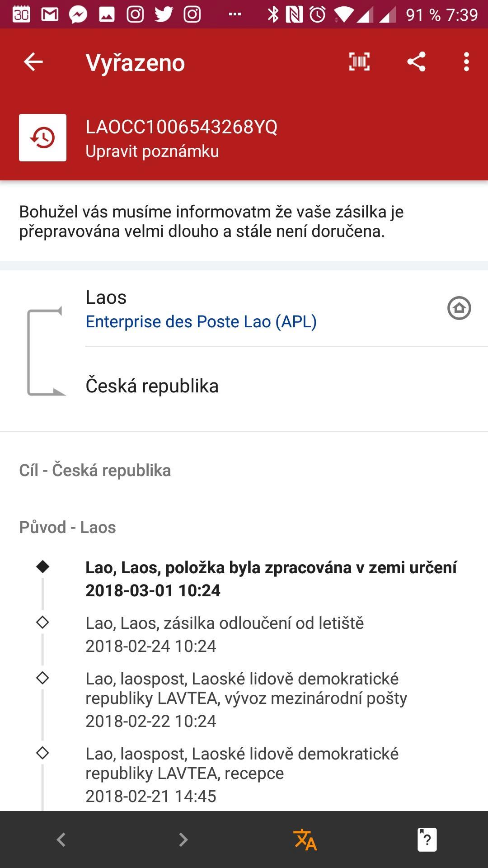The width and height of the screenshot is (488, 868).
Task: Tap the carrier home page icon
Action: pyautogui.click(x=459, y=308)
